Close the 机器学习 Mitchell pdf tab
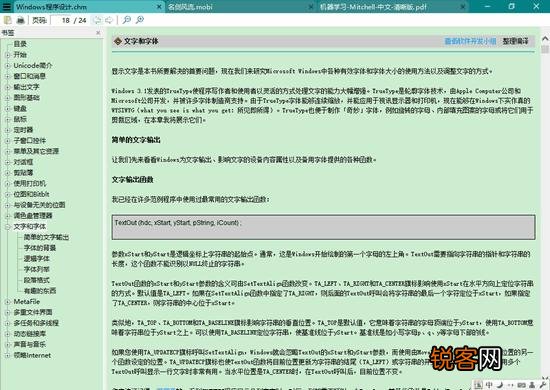Screen dimensions: 550x390 [463, 7]
